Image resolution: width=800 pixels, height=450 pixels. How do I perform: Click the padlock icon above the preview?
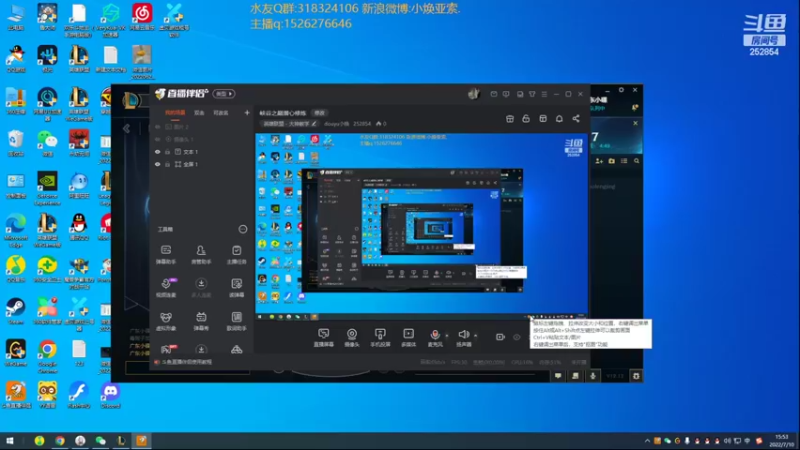point(526,118)
